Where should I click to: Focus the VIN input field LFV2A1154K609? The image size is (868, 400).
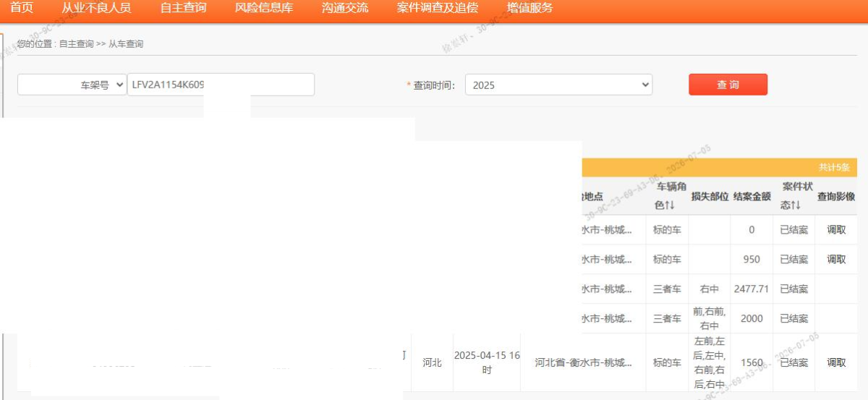pyautogui.click(x=221, y=85)
